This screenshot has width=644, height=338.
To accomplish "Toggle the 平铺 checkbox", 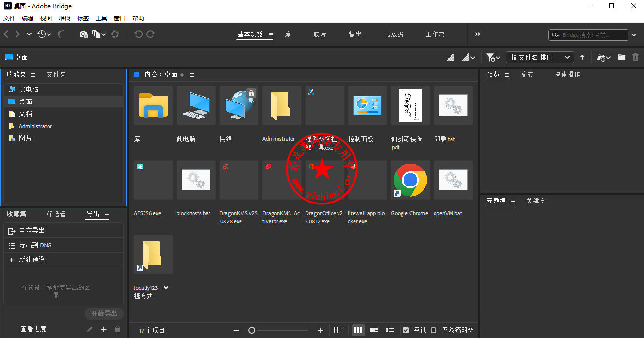I will [x=406, y=330].
